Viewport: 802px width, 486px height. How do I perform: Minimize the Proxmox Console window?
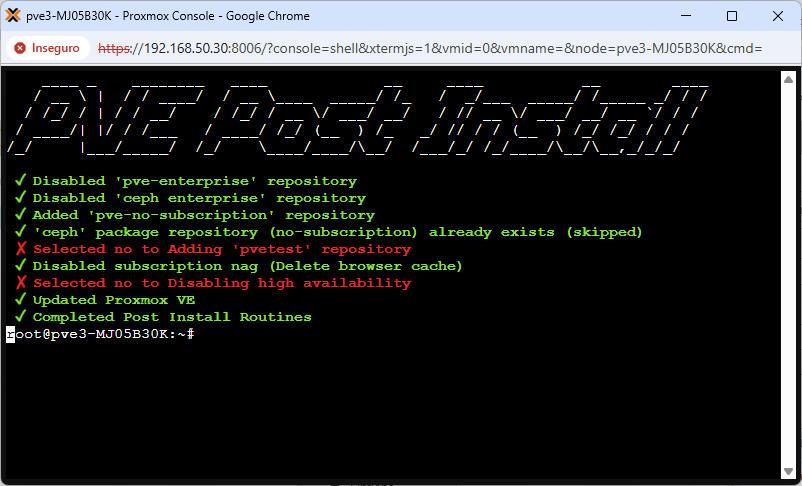[x=686, y=16]
